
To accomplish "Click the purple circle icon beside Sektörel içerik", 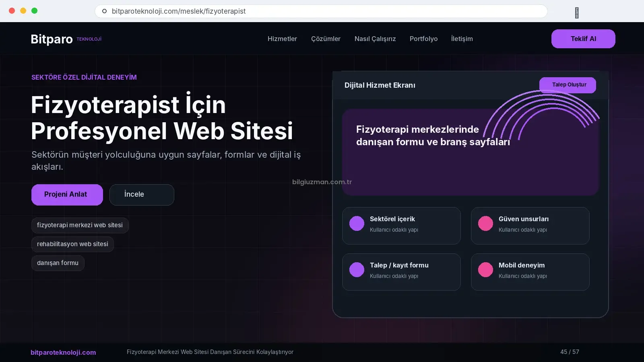I will 357,223.
